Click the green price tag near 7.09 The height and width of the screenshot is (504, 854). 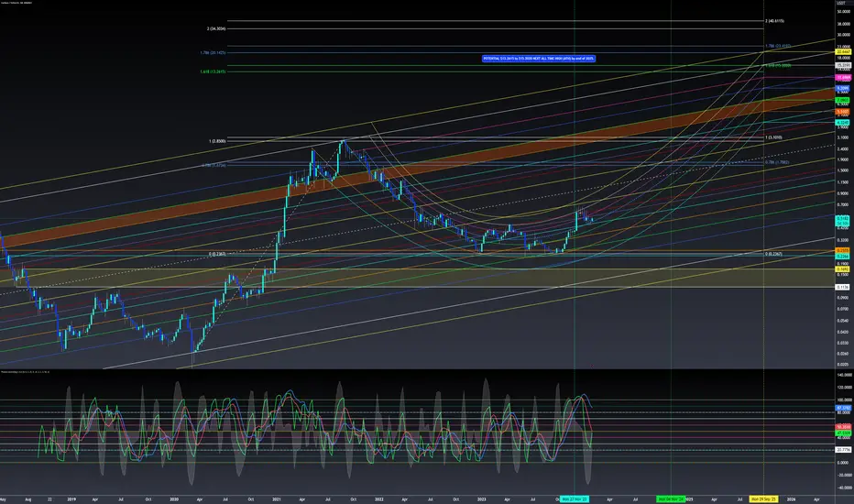click(843, 100)
